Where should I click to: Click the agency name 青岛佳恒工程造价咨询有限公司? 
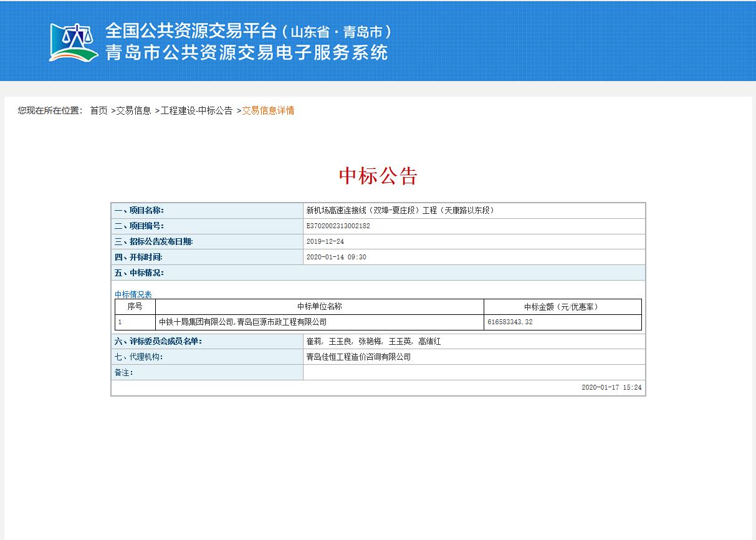(x=358, y=357)
